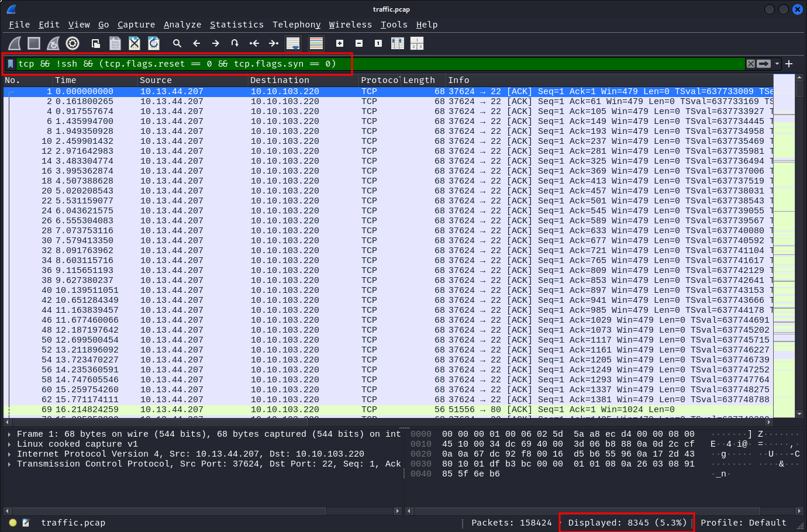This screenshot has height=532, width=807.
Task: Open capture options gear icon
Action: tap(73, 43)
